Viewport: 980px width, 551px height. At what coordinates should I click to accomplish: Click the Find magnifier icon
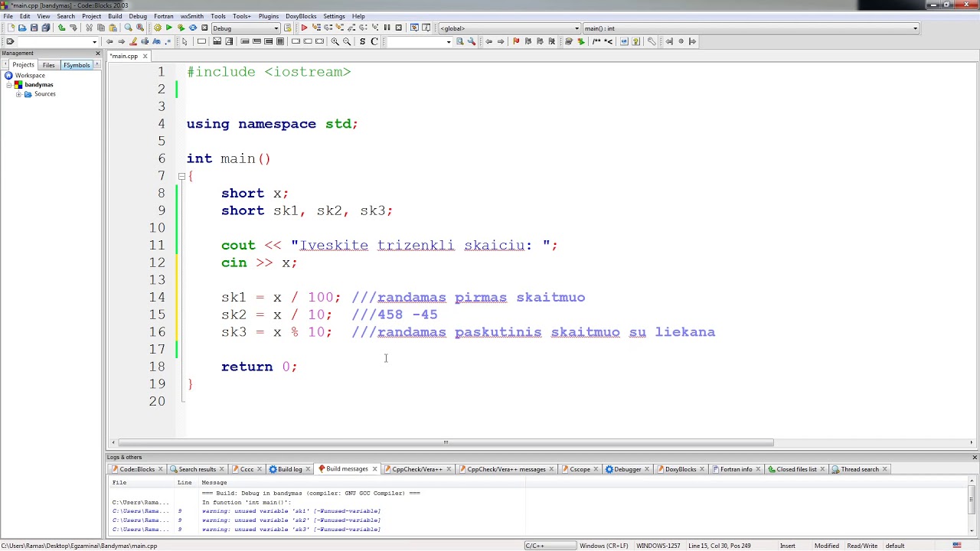(129, 28)
